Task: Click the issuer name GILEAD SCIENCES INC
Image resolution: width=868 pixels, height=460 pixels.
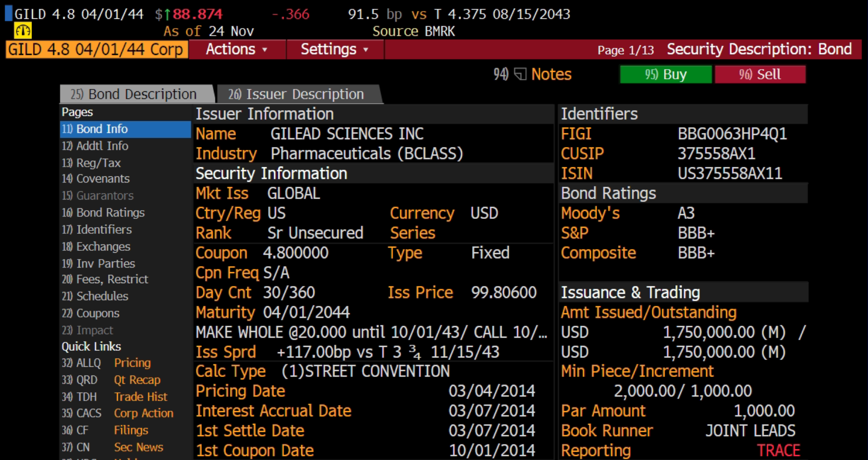Action: coord(347,134)
